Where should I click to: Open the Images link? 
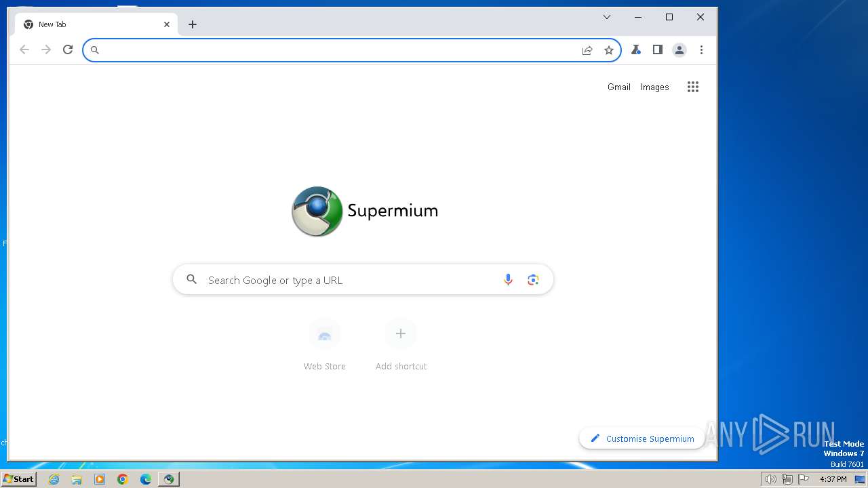click(x=654, y=87)
